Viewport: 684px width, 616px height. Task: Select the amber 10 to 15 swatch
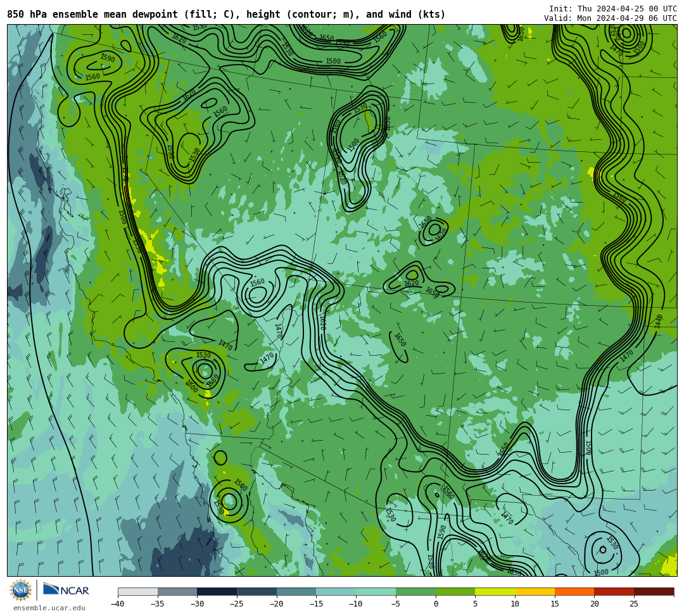[535, 591]
